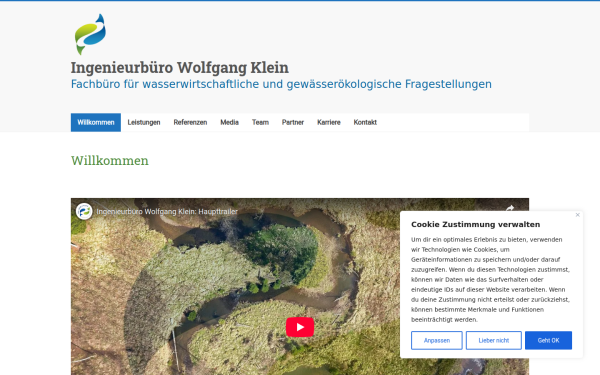Click the Ingenieurbüro Wolfgang Klein site title
This screenshot has width=600, height=375.
point(179,68)
